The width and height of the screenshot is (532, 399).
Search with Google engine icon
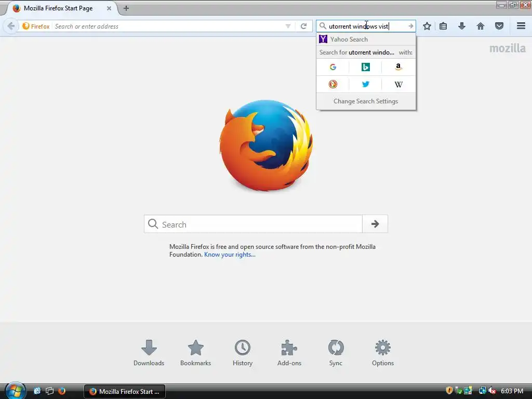tap(333, 67)
